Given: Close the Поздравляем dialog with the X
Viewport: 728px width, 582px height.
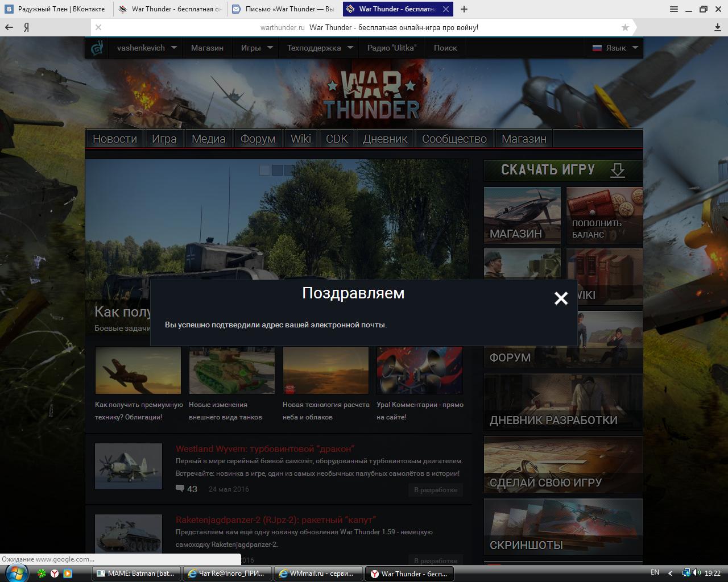Looking at the screenshot, I should pyautogui.click(x=561, y=298).
